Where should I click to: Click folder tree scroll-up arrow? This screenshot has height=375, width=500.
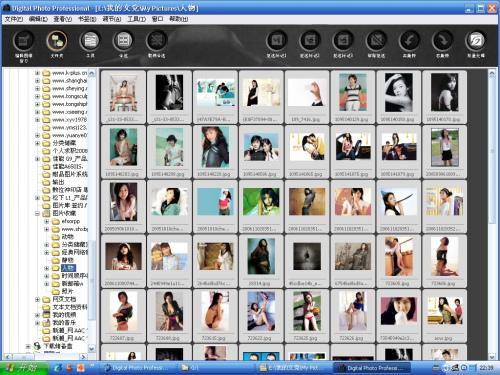click(92, 73)
